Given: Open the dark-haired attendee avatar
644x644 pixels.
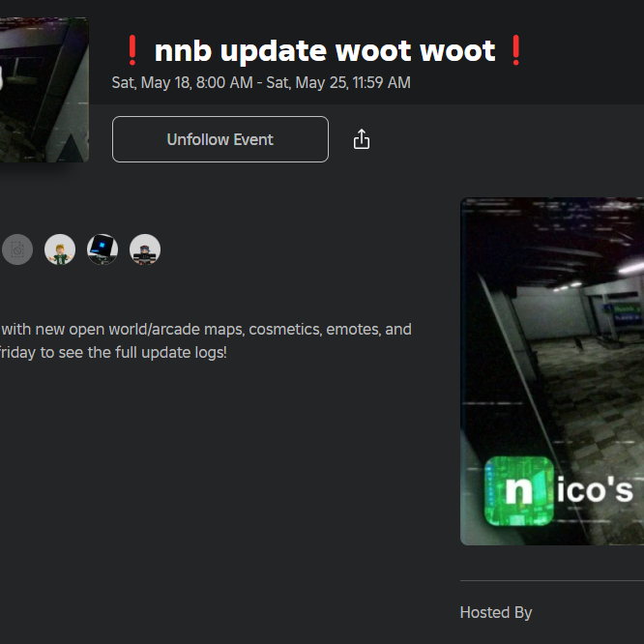Looking at the screenshot, I should 145,249.
